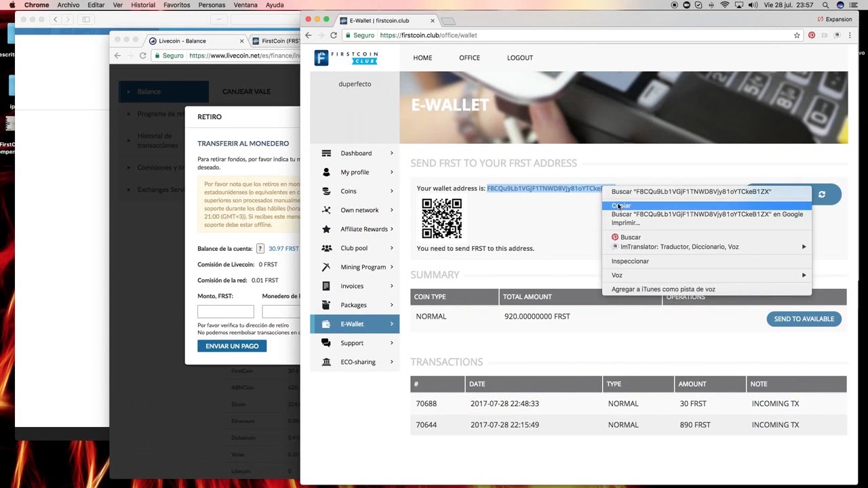868x488 pixels.
Task: Click the Affiliate Rewards star icon
Action: (326, 229)
